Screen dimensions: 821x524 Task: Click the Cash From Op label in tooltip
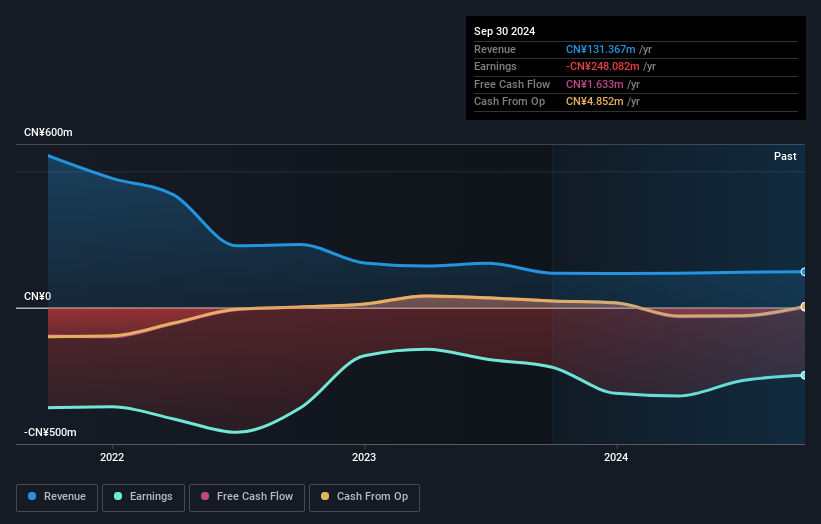pos(509,102)
